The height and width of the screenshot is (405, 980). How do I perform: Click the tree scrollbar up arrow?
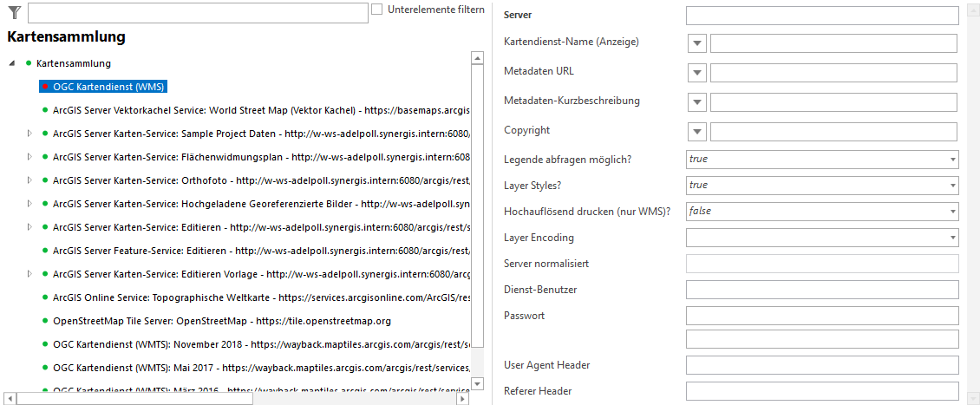coord(477,58)
